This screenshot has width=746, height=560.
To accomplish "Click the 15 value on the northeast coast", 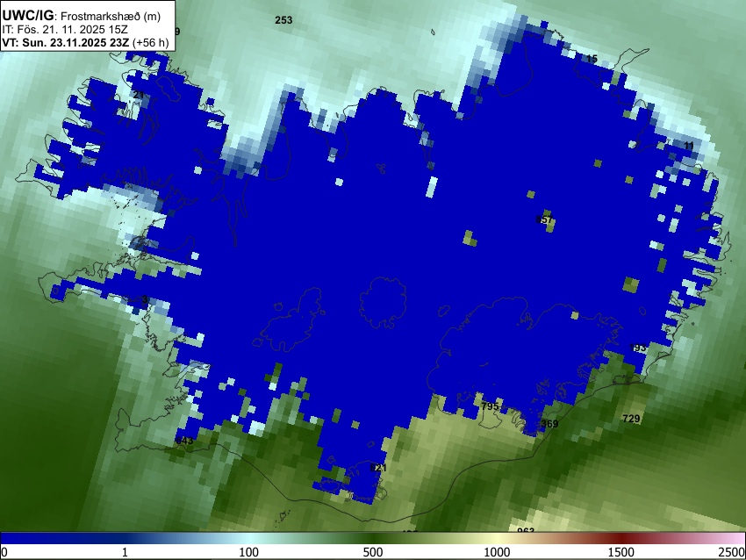I will (592, 59).
